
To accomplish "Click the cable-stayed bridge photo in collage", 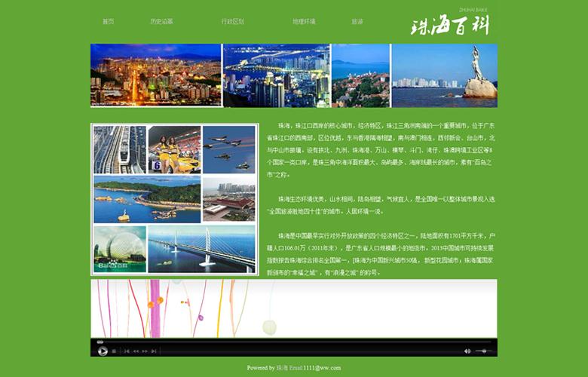I will (x=201, y=249).
